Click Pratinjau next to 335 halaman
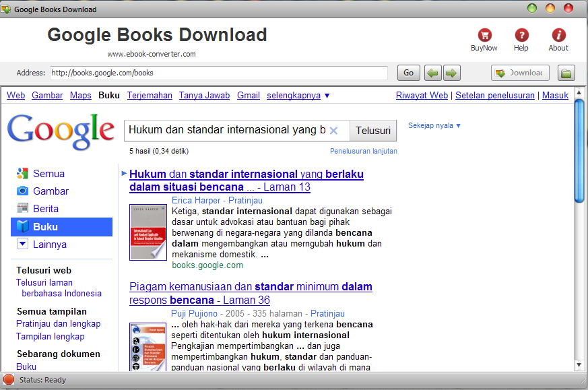Viewport: 588px width, 390px height. (x=327, y=313)
